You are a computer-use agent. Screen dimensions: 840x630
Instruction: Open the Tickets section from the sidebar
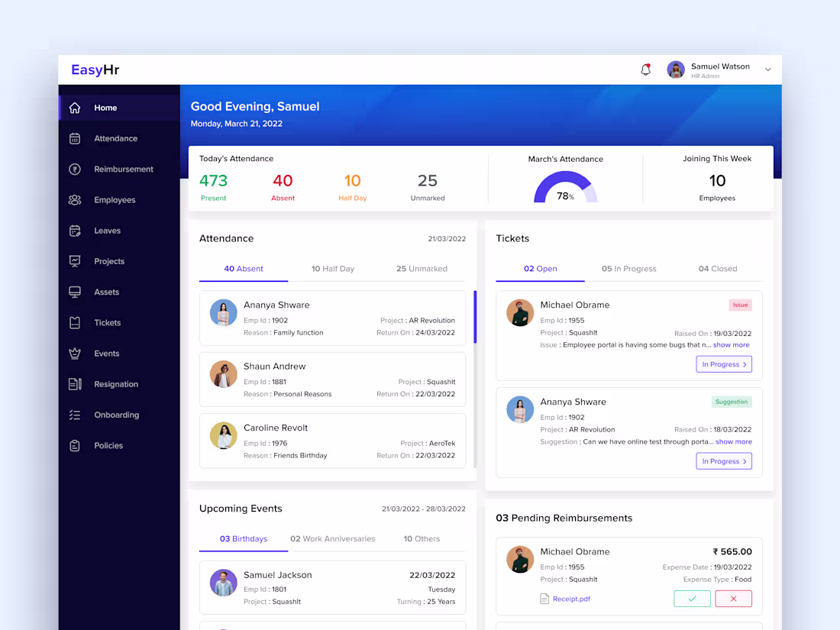point(107,322)
